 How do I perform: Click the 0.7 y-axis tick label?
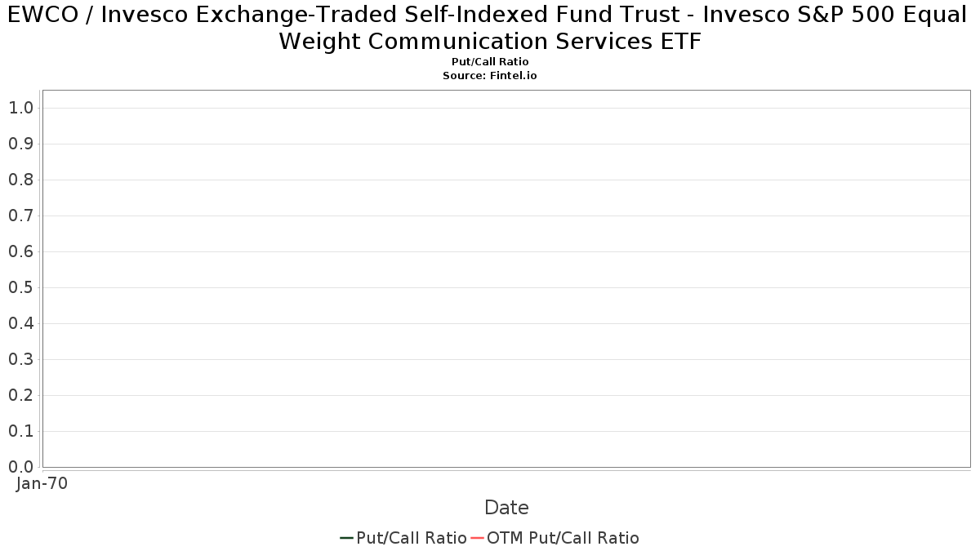[x=20, y=216]
